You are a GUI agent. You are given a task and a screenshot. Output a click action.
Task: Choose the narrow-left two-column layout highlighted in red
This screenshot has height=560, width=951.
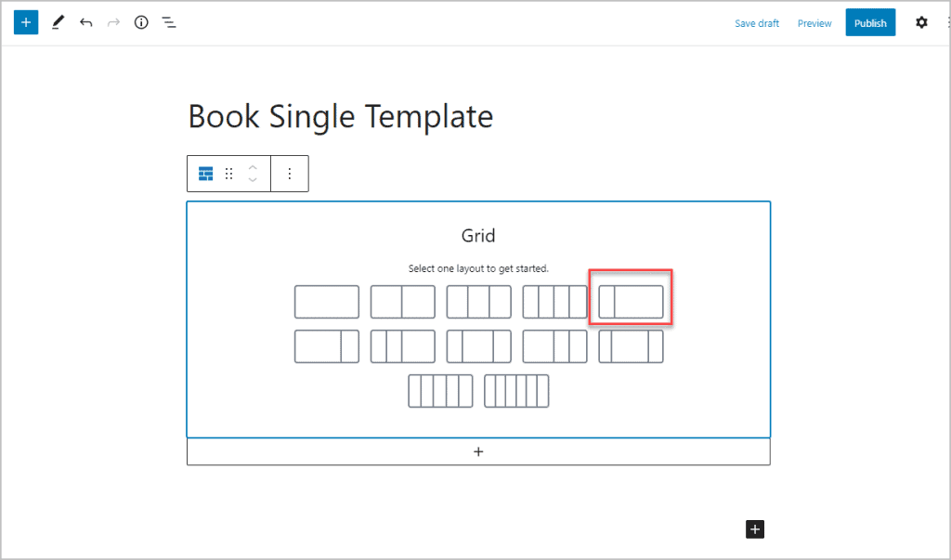(631, 302)
